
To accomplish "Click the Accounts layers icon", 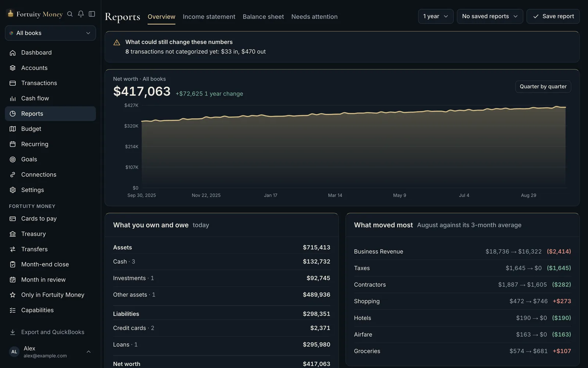I will coord(12,68).
